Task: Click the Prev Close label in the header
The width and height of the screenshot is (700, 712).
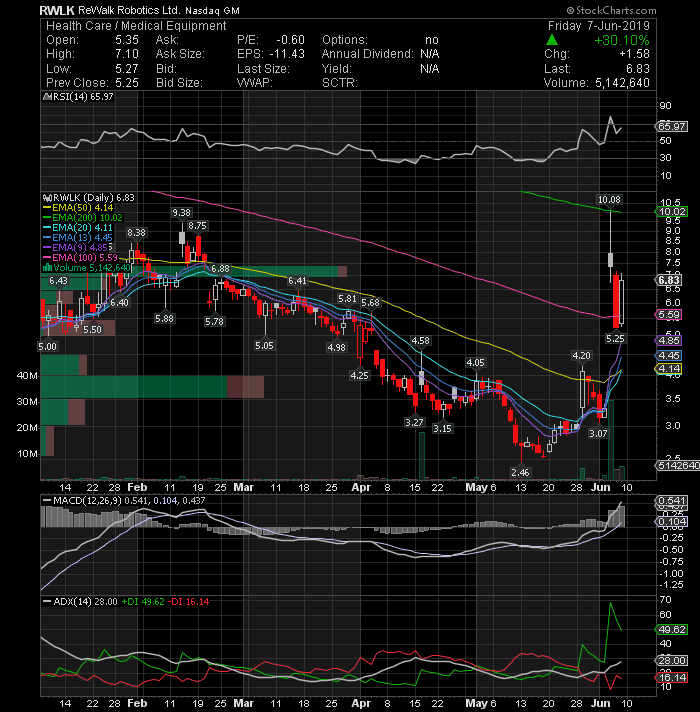Action: 77,83
